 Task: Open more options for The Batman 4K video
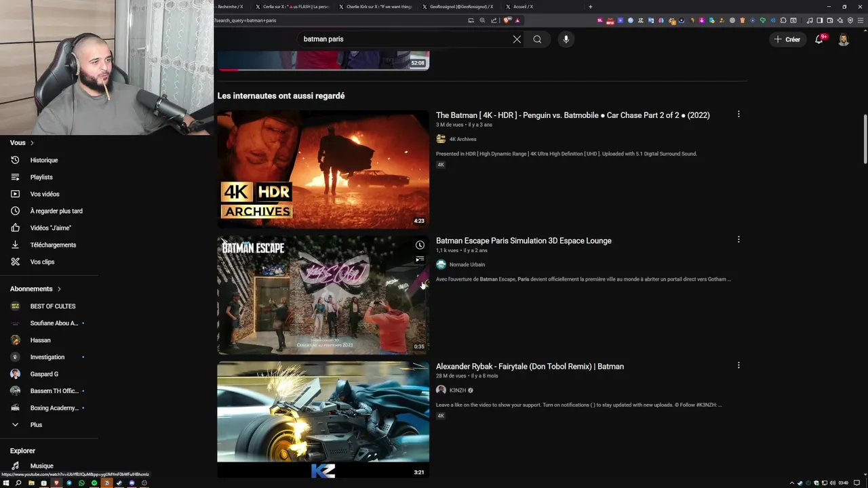coord(738,115)
